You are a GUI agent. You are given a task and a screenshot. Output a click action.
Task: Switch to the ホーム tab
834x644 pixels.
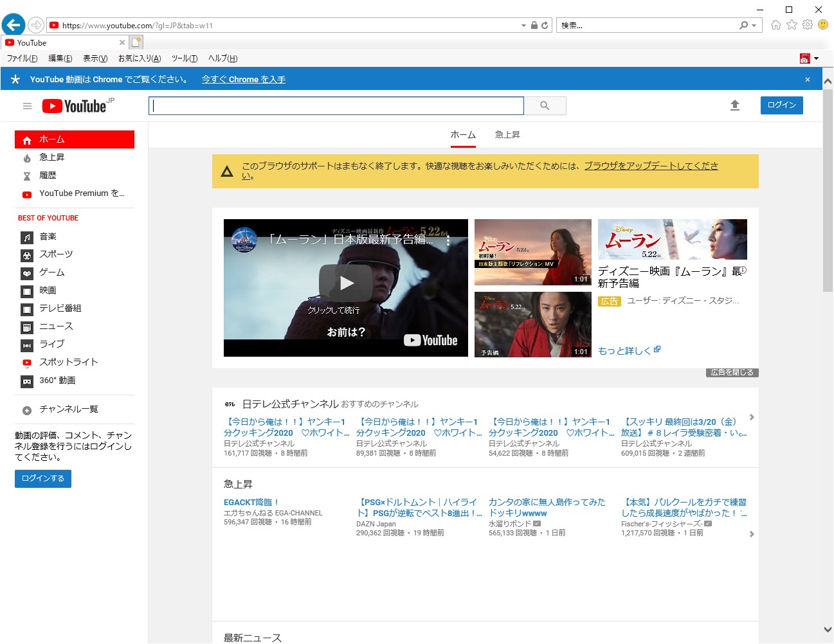coord(463,135)
